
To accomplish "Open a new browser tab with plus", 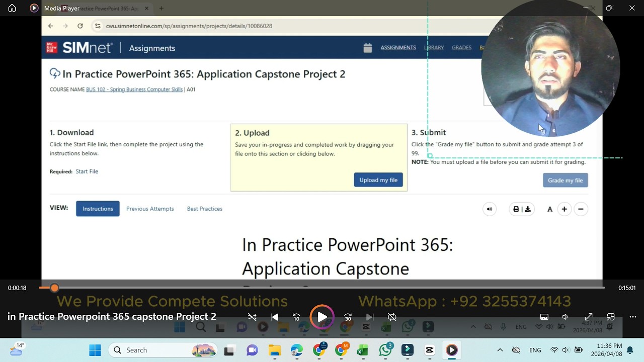I will click(x=162, y=8).
